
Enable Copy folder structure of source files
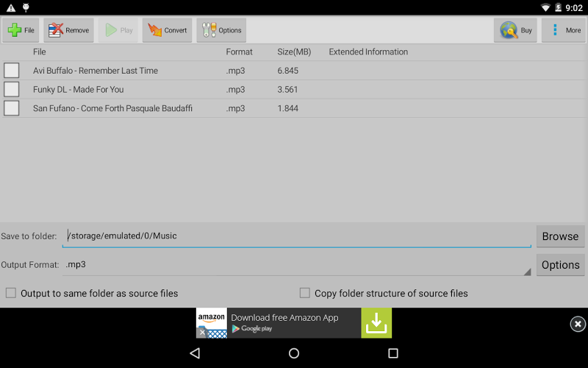click(x=305, y=293)
